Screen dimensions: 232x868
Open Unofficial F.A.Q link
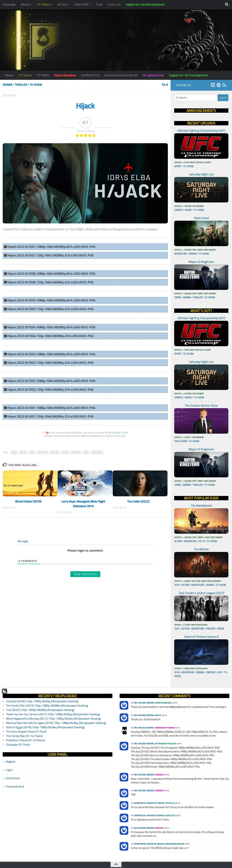click(90, 75)
